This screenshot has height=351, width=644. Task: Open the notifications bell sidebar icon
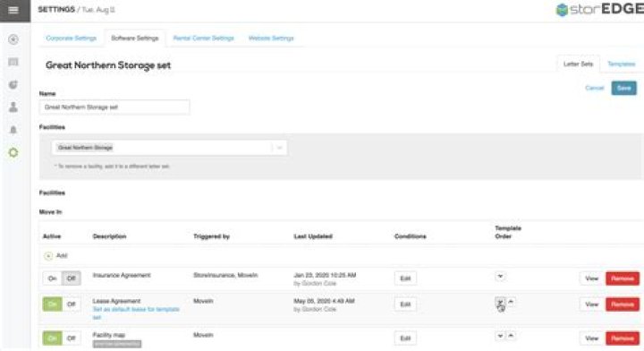13,130
